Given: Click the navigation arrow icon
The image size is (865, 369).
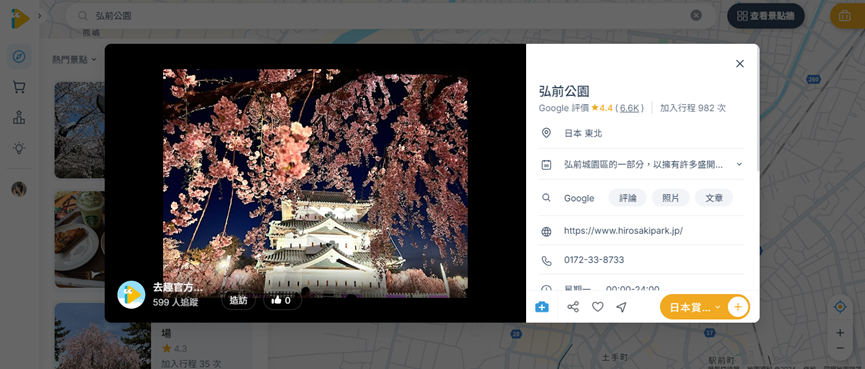Looking at the screenshot, I should (x=621, y=307).
